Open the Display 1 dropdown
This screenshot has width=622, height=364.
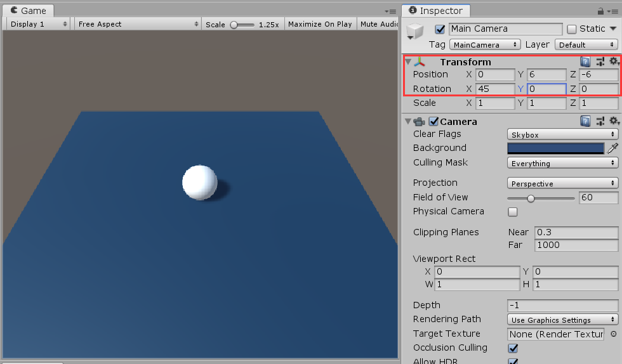38,24
